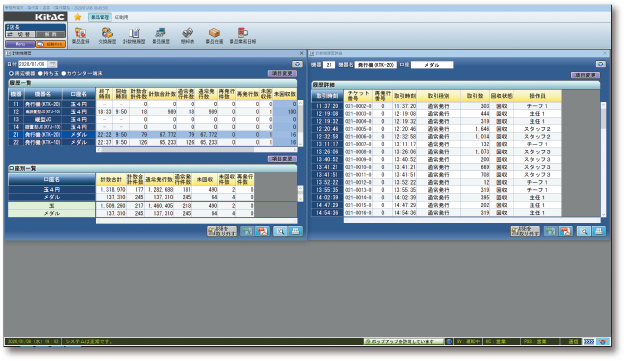This screenshot has width=624, height=361.
Task: Click the date input field
Action: [x=33, y=64]
